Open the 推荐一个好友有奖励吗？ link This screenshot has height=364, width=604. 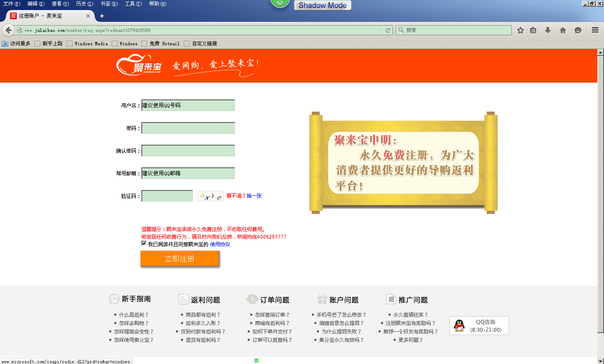pyautogui.click(x=411, y=332)
